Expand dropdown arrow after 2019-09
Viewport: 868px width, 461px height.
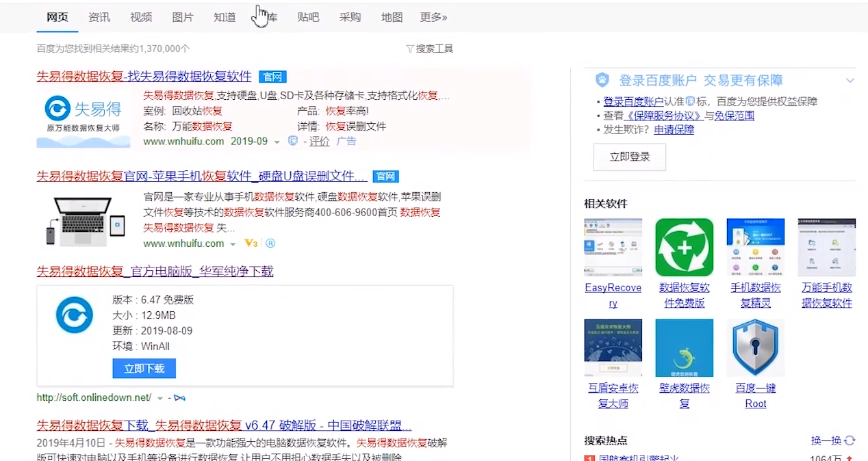click(x=277, y=142)
